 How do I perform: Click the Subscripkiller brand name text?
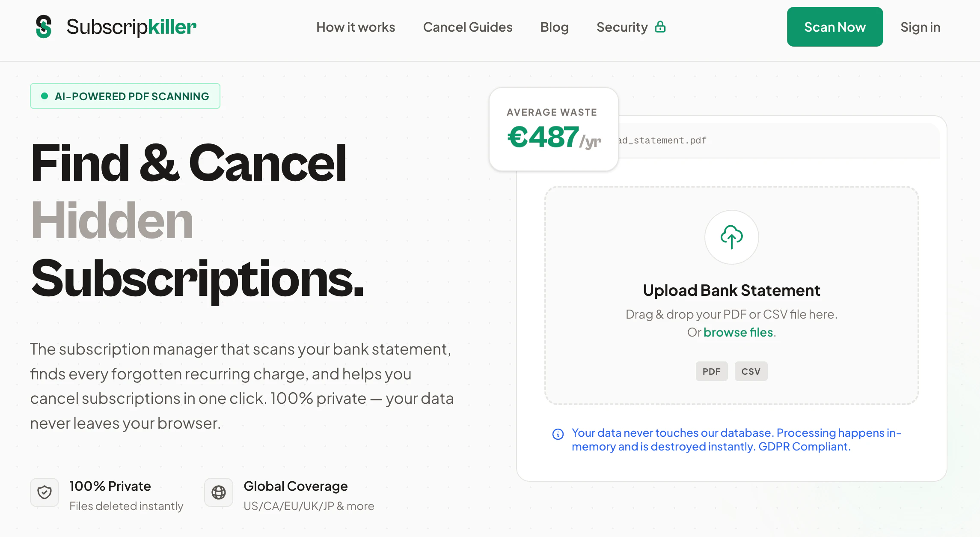[131, 27]
